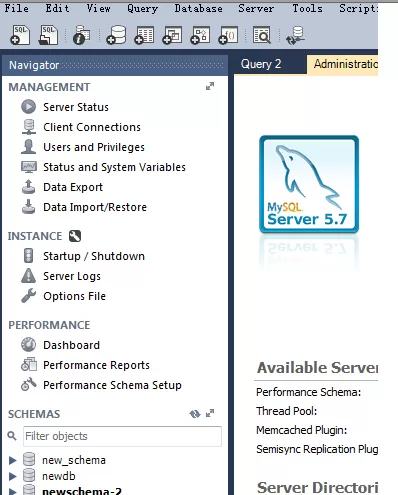This screenshot has width=398, height=495.
Task: Open Startup / Shutdown
Action: point(94,256)
